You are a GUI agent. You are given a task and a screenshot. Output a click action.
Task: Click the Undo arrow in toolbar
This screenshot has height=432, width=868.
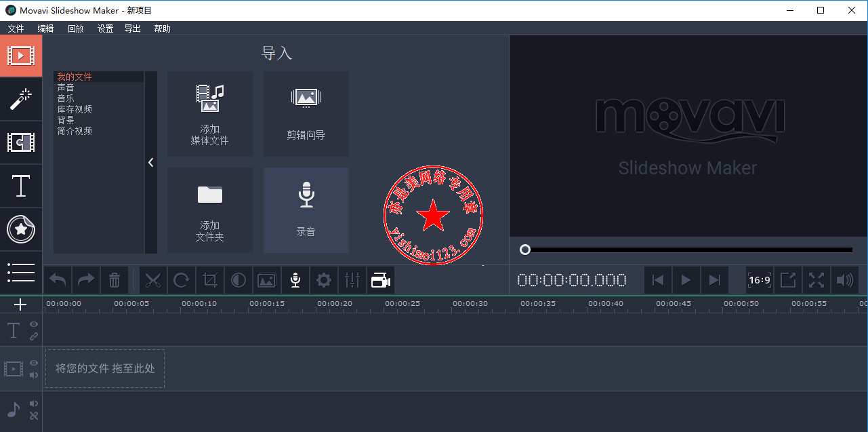58,280
